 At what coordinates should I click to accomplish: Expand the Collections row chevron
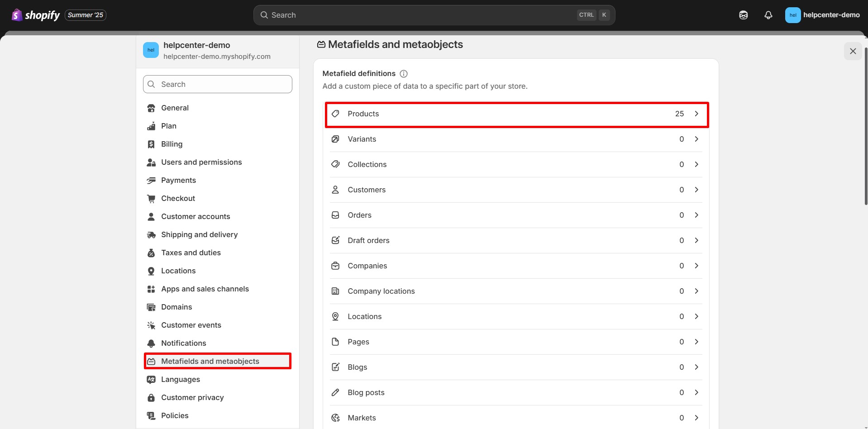point(696,164)
